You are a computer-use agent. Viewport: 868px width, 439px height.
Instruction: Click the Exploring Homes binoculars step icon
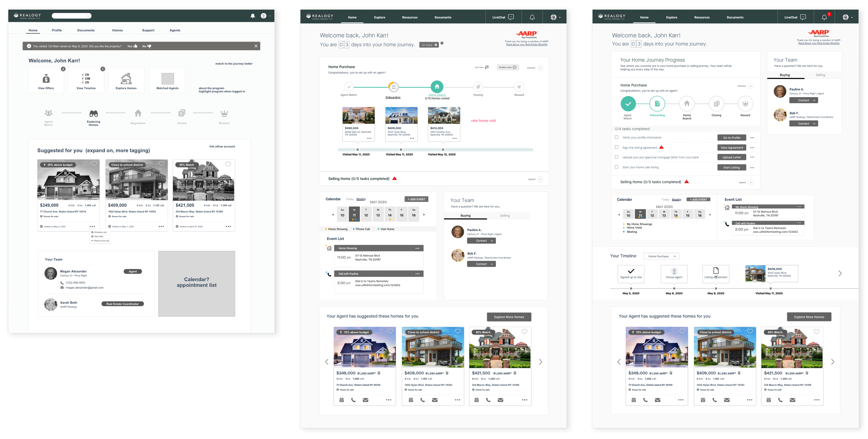coord(94,114)
